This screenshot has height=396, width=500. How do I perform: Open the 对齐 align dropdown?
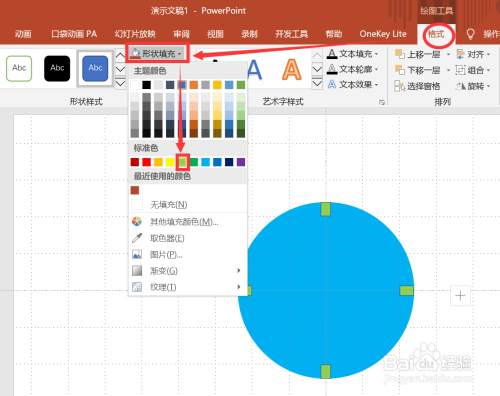tap(473, 54)
